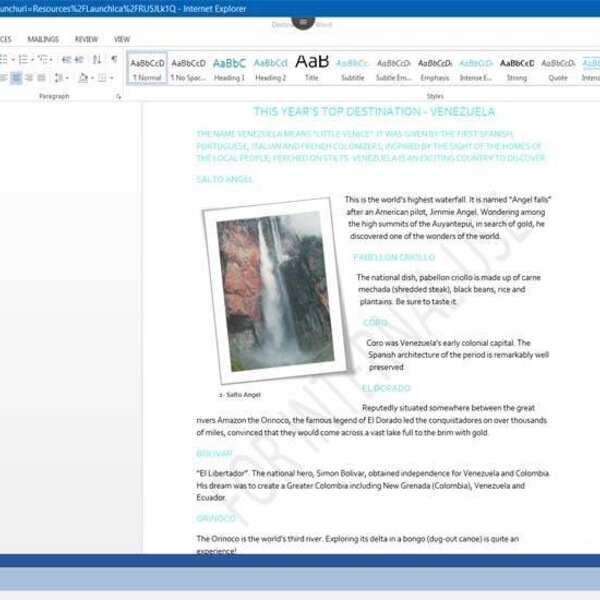Click the Internet Explorer window title bar text
The height and width of the screenshot is (600, 600).
pos(123,8)
